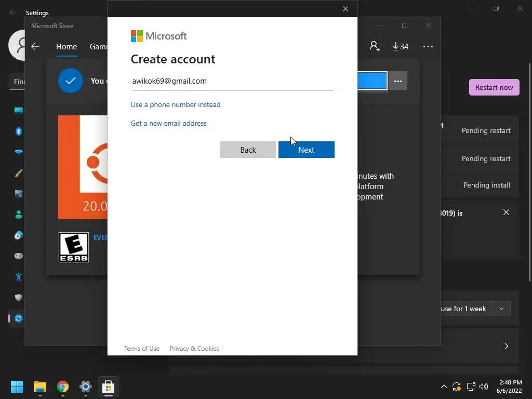The image size is (532, 399).
Task: Open Settings gear from taskbar
Action: pyautogui.click(x=86, y=387)
